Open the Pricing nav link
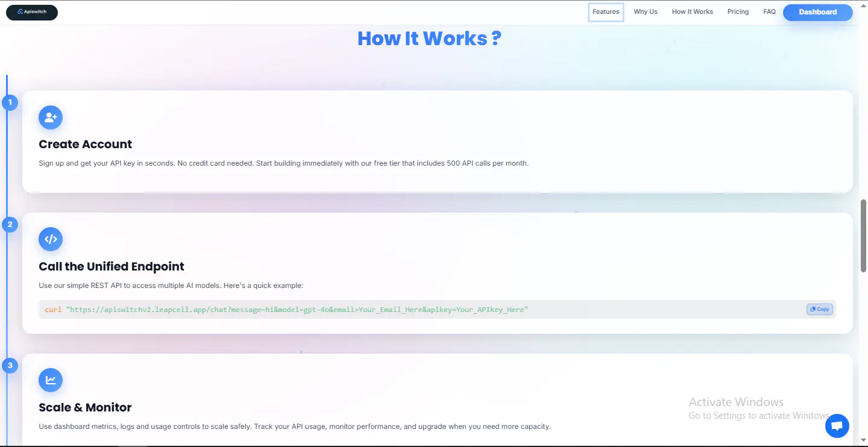 [738, 12]
